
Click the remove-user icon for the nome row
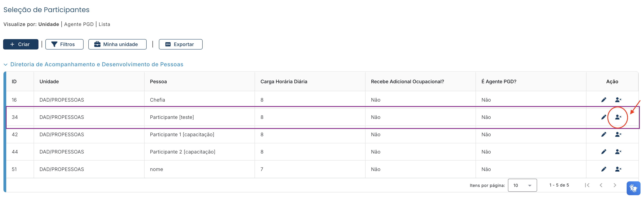tap(618, 169)
